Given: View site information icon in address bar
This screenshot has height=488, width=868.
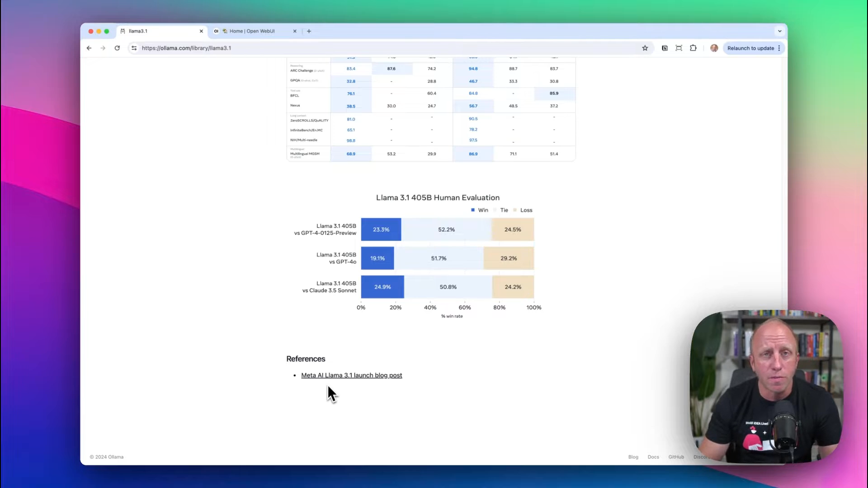Looking at the screenshot, I should pyautogui.click(x=134, y=48).
